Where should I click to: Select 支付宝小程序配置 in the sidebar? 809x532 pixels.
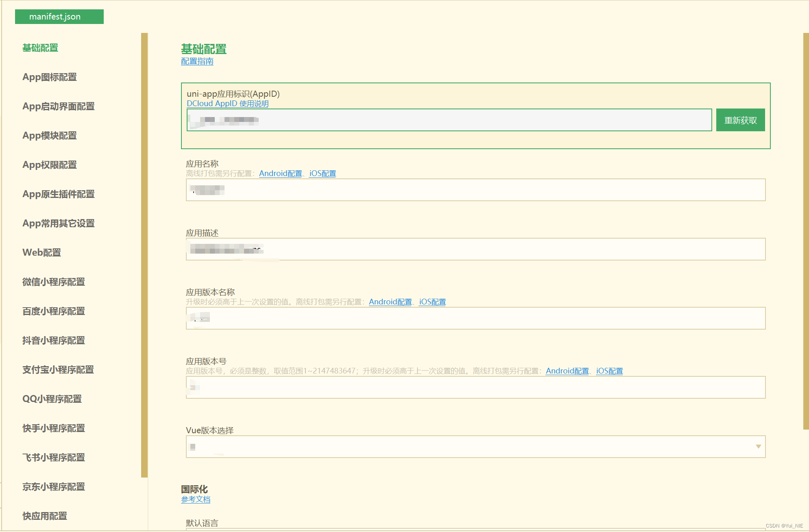(x=58, y=370)
